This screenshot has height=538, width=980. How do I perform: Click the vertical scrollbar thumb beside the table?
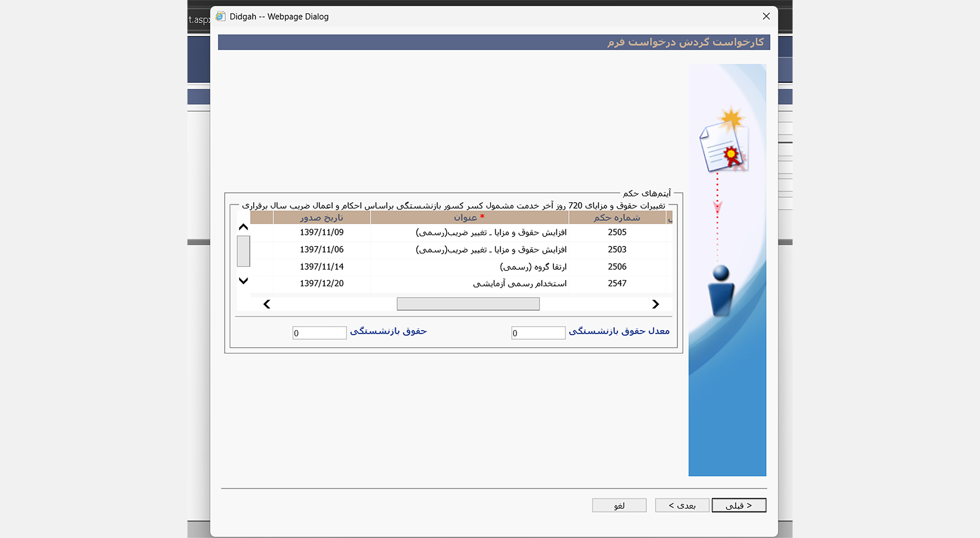(x=243, y=251)
